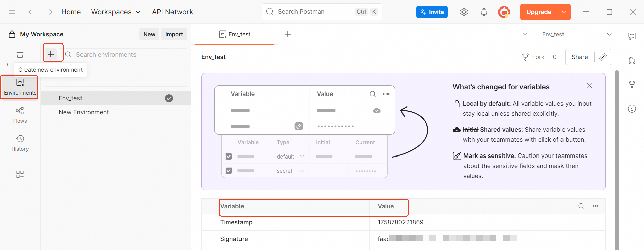Open the info icon in right sidebar
The height and width of the screenshot is (250, 644).
632,109
